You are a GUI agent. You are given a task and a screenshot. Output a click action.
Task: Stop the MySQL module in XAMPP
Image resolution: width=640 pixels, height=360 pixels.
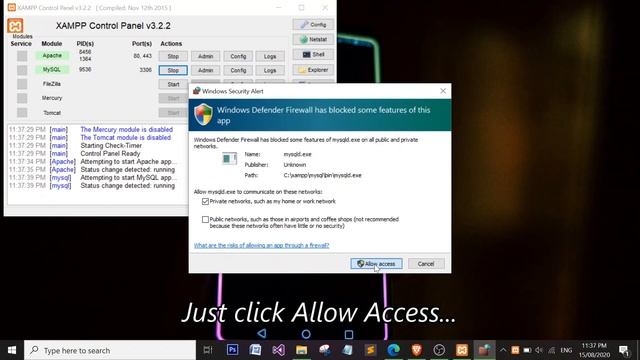[173, 70]
